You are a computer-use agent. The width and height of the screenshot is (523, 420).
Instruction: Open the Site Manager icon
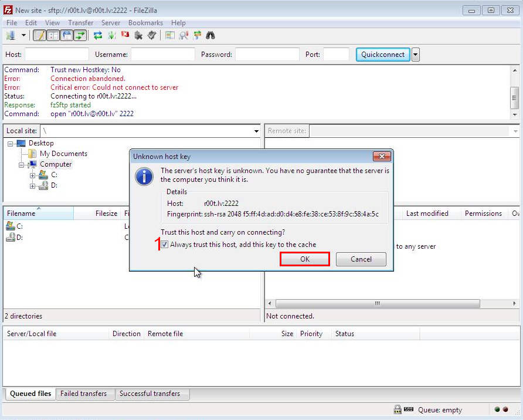click(x=11, y=35)
